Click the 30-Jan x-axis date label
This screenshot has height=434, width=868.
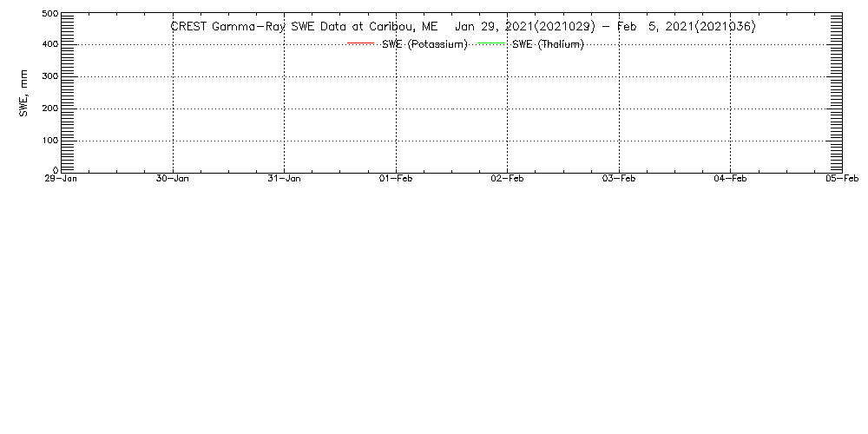pos(172,178)
